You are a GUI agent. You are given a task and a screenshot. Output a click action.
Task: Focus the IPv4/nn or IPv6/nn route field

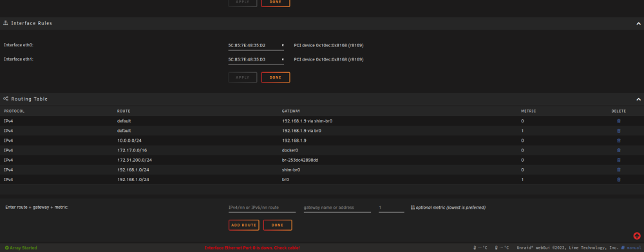click(262, 208)
